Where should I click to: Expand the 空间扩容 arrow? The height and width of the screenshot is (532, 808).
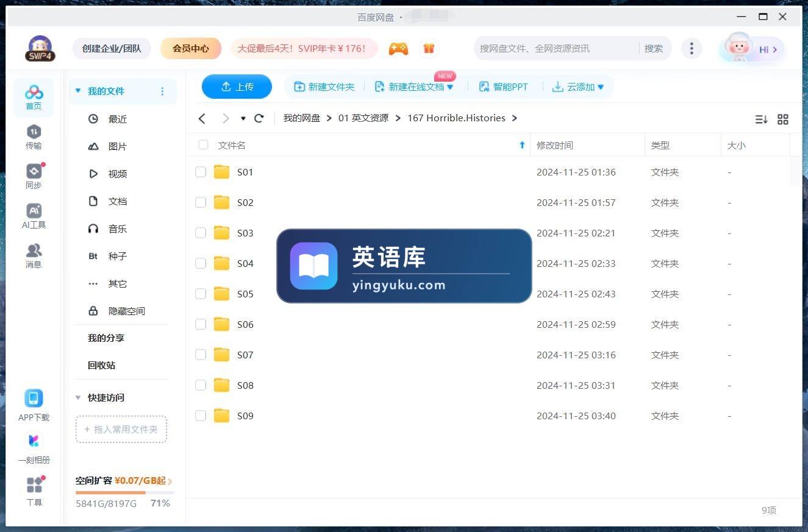pos(170,481)
